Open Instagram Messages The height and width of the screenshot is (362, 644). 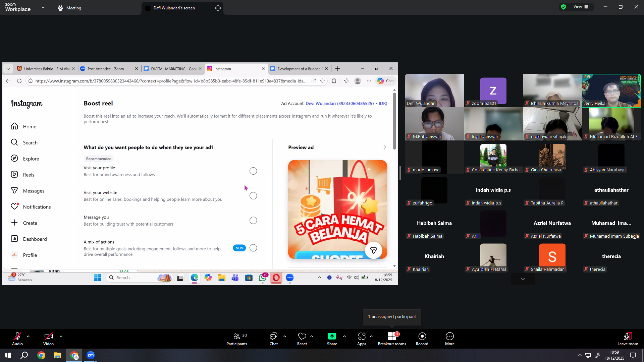tap(28, 191)
